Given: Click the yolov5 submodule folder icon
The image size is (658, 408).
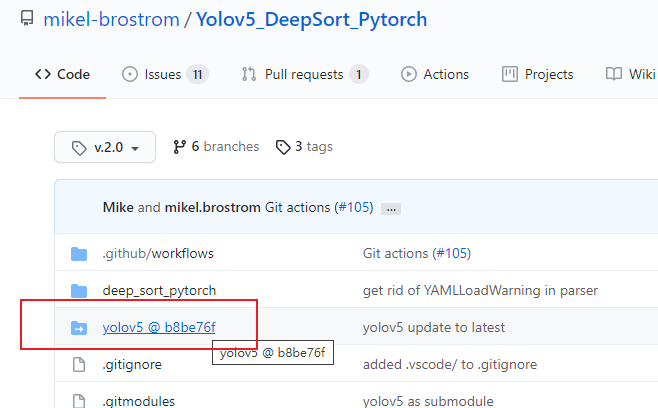Looking at the screenshot, I should pyautogui.click(x=79, y=328).
